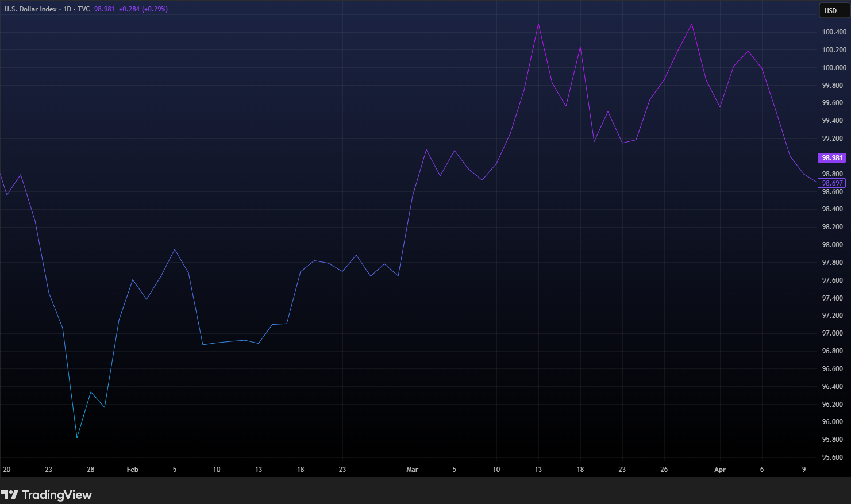Click the TradingView wordmark text
851x504 pixels.
[57, 495]
